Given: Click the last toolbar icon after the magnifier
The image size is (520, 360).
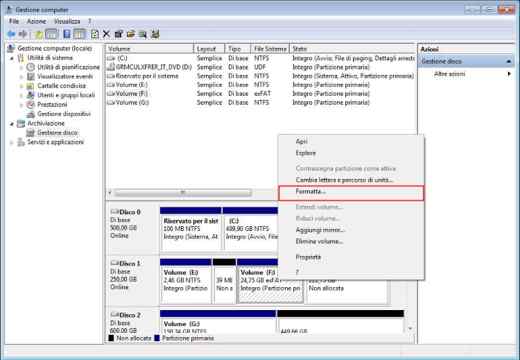Looking at the screenshot, I should [155, 34].
